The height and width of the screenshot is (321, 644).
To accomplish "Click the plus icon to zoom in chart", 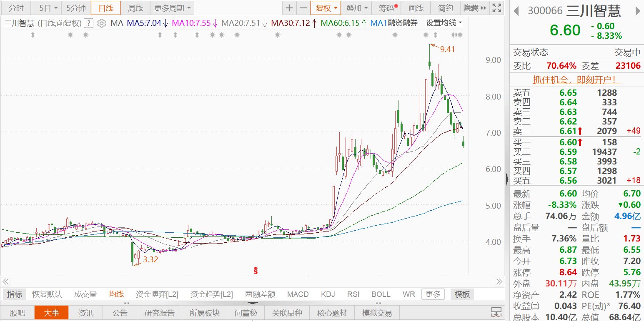I will click(289, 7).
